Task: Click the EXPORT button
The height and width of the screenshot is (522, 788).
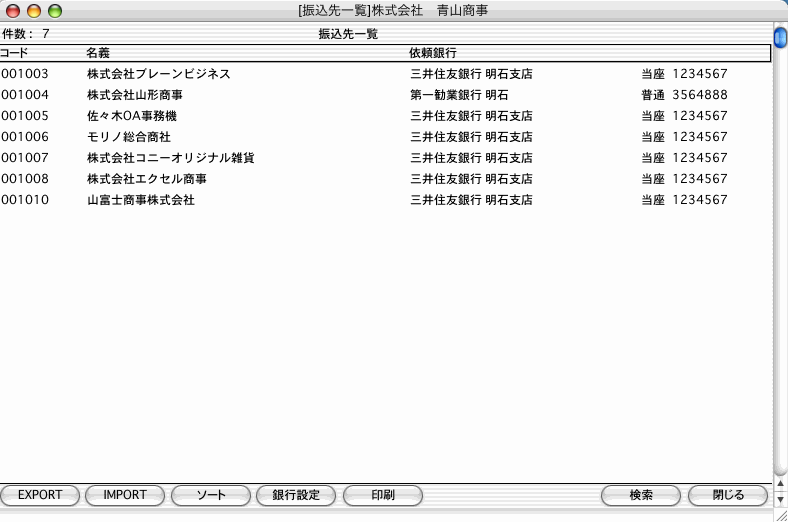Action: [x=40, y=495]
